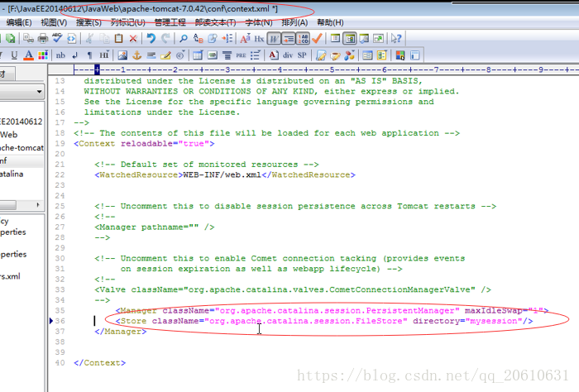The height and width of the screenshot is (392, 579).
Task: Click the Copy icon
Action: [x=104, y=38]
